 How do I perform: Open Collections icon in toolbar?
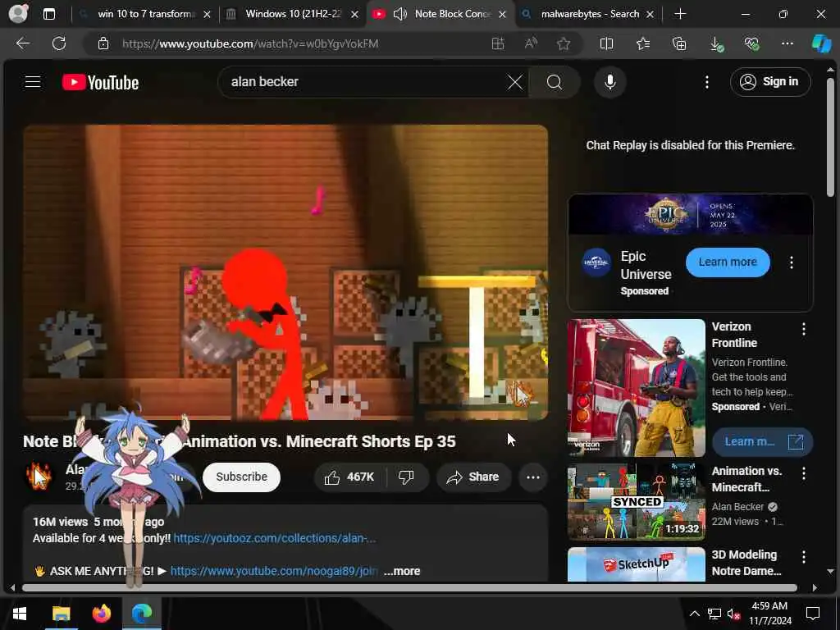pyautogui.click(x=678, y=43)
